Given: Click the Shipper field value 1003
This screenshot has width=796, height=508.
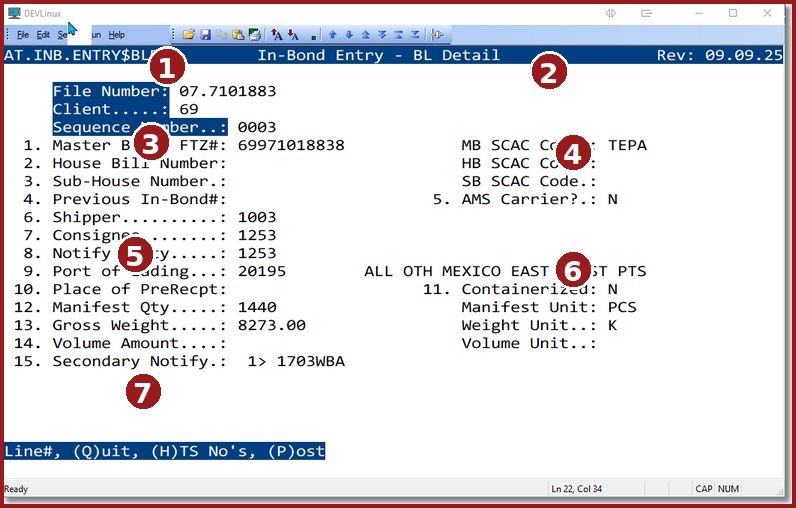Looking at the screenshot, I should coord(257,217).
